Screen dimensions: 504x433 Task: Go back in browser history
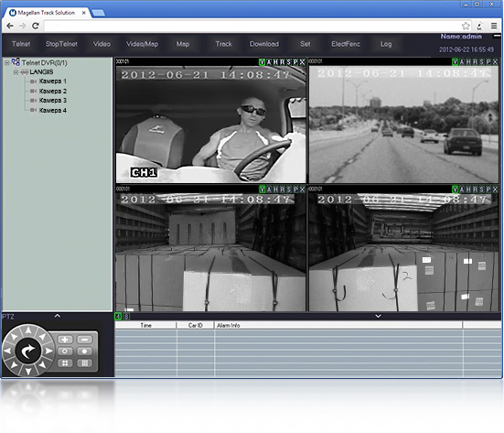10,26
